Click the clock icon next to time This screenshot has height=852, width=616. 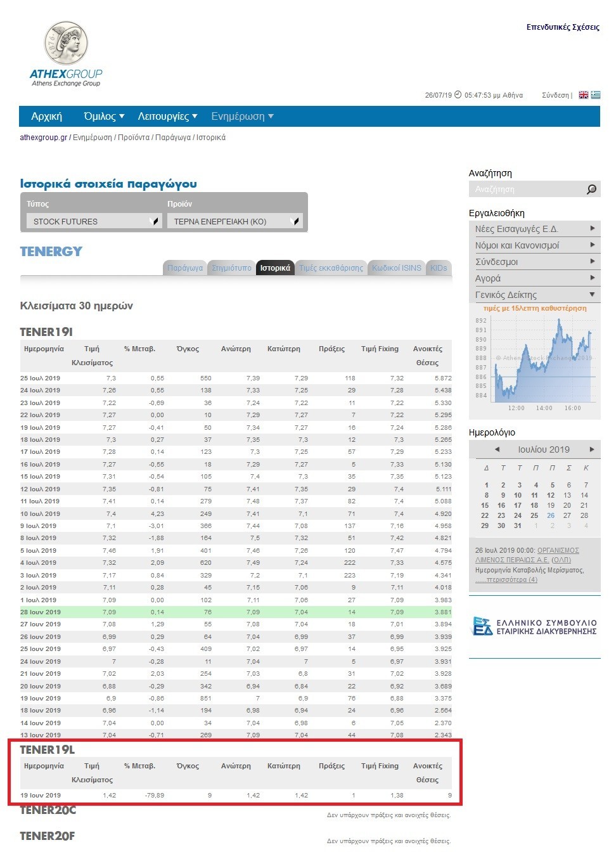[x=458, y=95]
